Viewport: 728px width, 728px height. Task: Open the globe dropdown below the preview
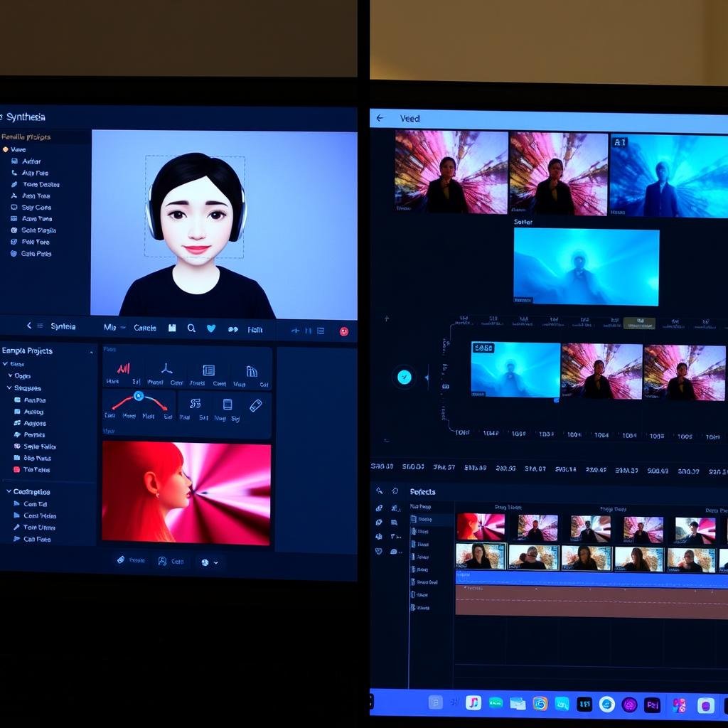[209, 562]
